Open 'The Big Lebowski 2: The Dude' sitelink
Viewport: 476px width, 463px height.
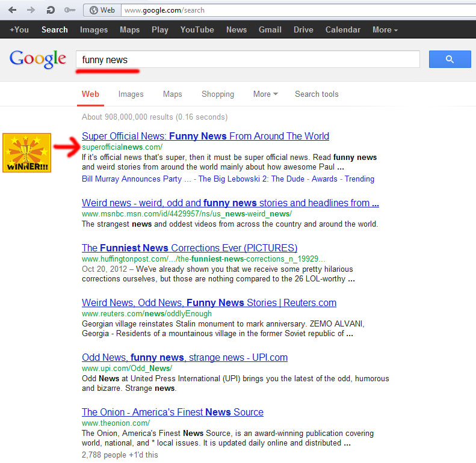(x=252, y=179)
